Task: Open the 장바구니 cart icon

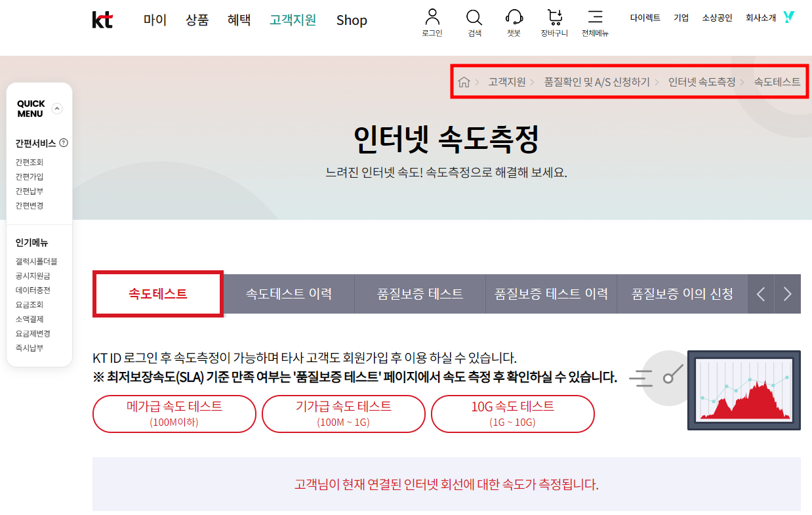Action: tap(555, 17)
